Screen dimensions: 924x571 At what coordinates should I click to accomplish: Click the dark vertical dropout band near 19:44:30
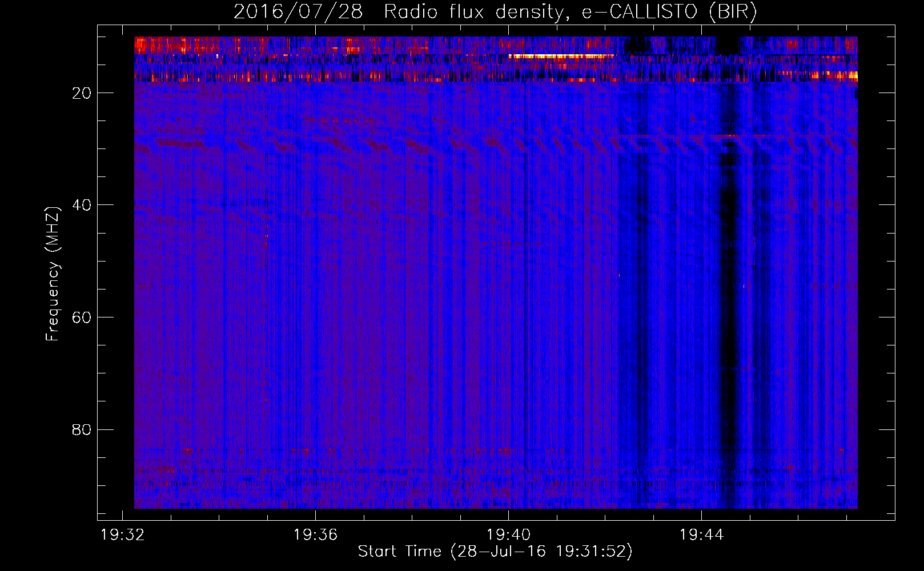coord(728,273)
